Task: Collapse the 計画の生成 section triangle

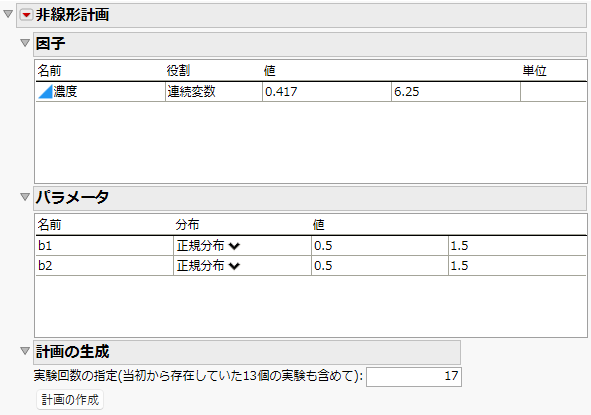Action: pyautogui.click(x=25, y=351)
